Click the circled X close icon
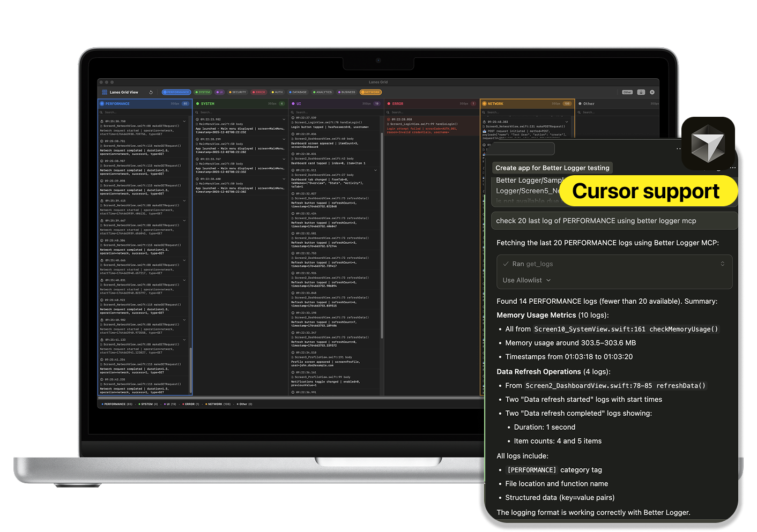Image resolution: width=757 pixels, height=532 pixels. [652, 92]
